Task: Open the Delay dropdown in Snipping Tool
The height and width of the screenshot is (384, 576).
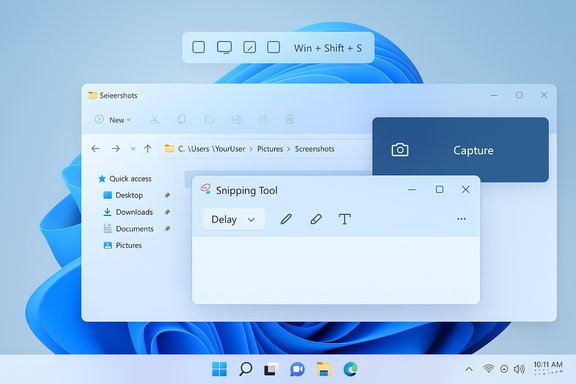Action: tap(234, 219)
